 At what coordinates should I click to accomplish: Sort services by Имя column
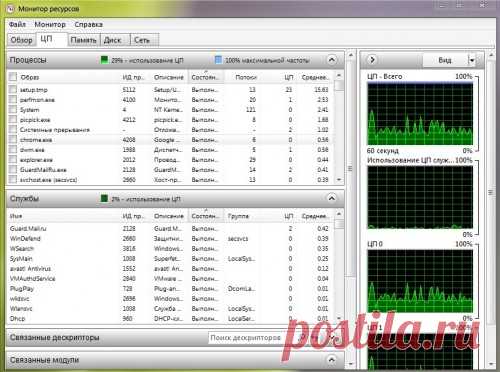(16, 216)
